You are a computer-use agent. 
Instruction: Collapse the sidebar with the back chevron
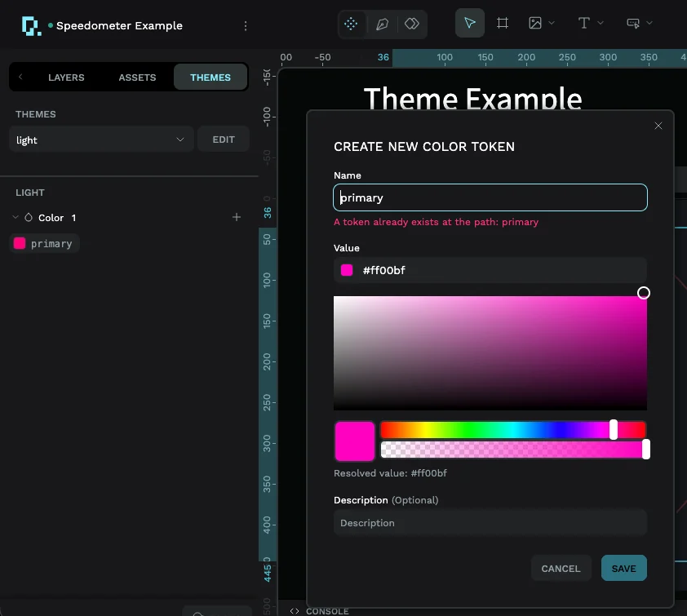click(x=20, y=78)
